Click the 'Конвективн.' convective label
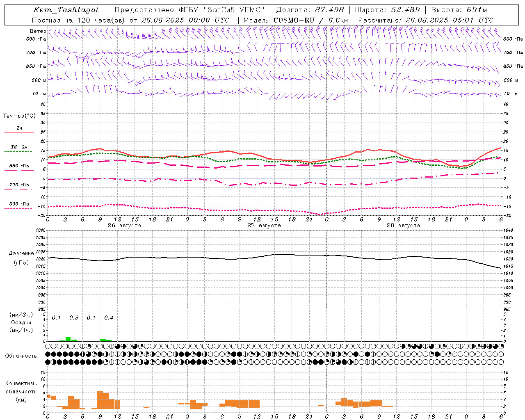Viewport: 525px width, 420px height. (x=21, y=383)
